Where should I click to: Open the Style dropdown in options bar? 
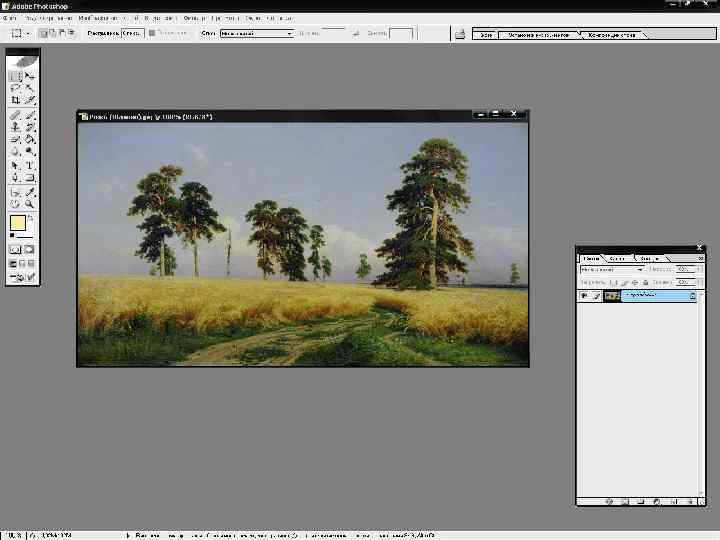coord(256,33)
